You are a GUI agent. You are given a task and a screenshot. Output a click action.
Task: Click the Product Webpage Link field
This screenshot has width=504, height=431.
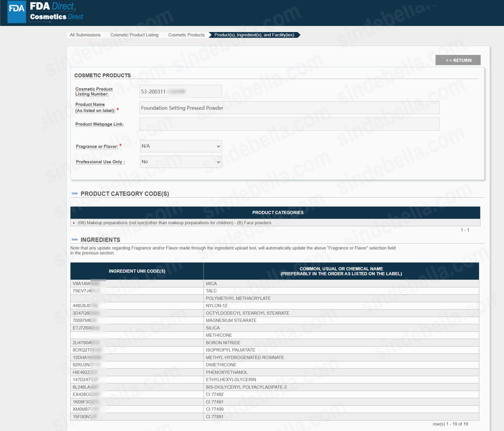click(289, 124)
